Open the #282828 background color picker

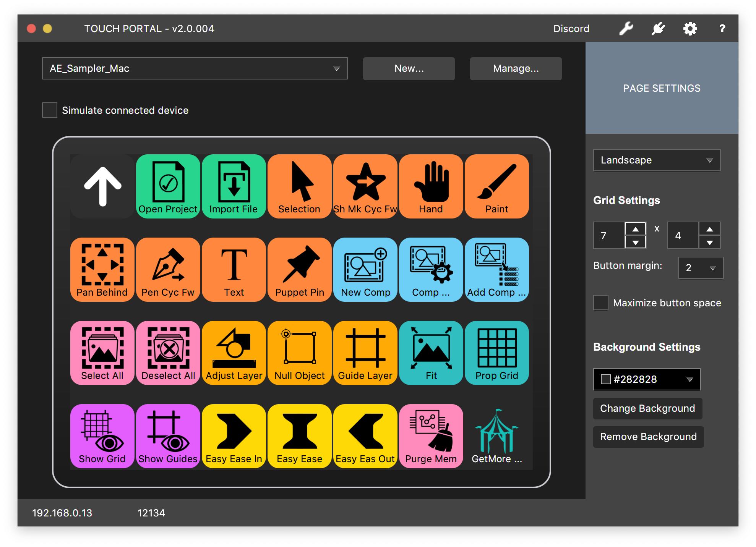[x=646, y=379]
